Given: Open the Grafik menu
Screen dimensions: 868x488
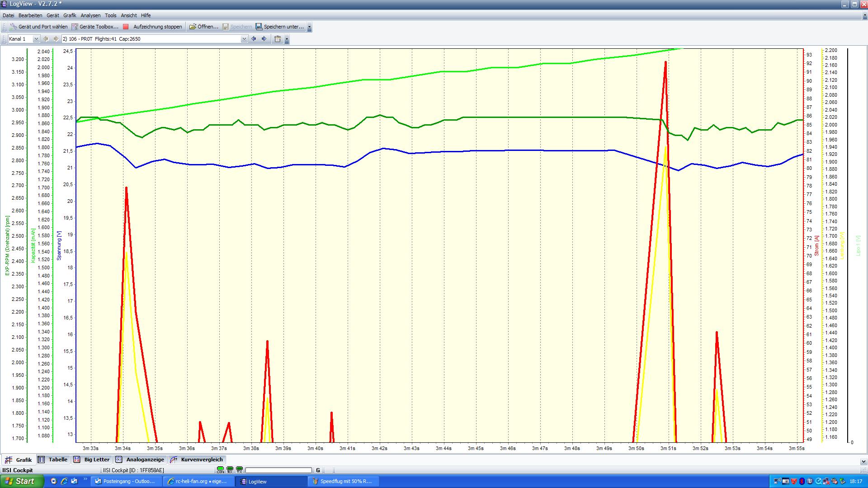Looking at the screenshot, I should click(70, 15).
